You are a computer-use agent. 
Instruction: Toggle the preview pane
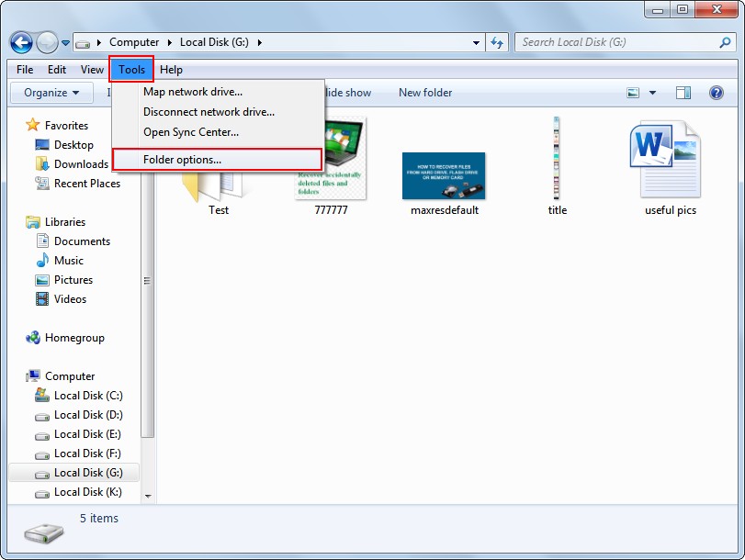point(682,93)
